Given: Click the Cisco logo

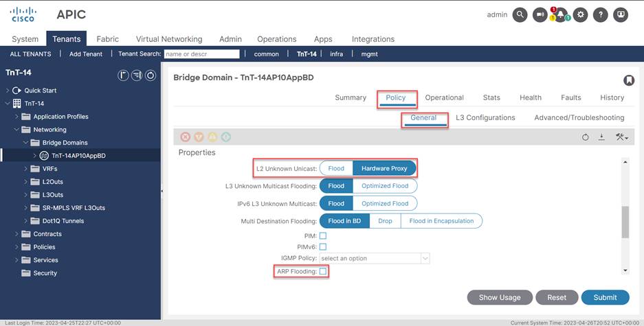Looking at the screenshot, I should (23, 14).
